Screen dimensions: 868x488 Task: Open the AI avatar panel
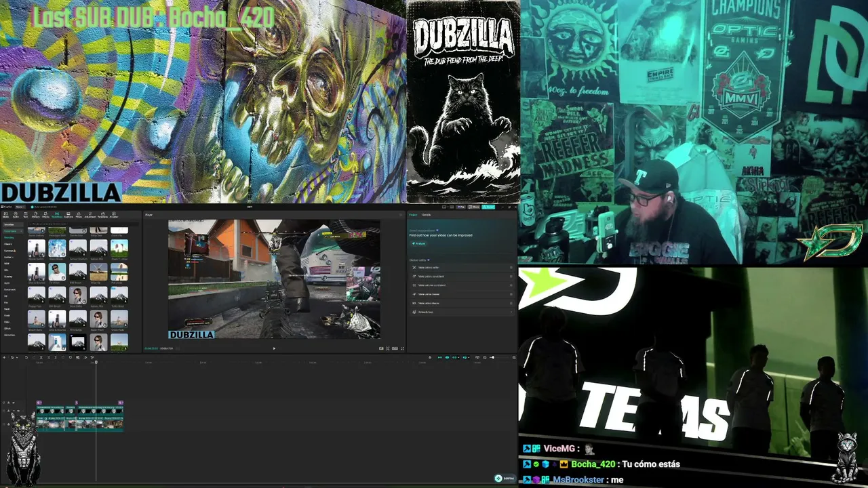point(114,215)
